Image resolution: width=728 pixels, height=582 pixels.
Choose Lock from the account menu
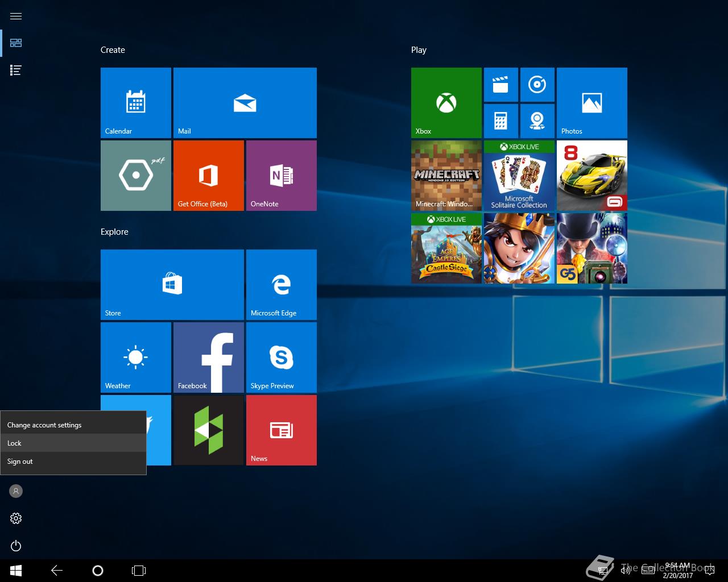[73, 443]
